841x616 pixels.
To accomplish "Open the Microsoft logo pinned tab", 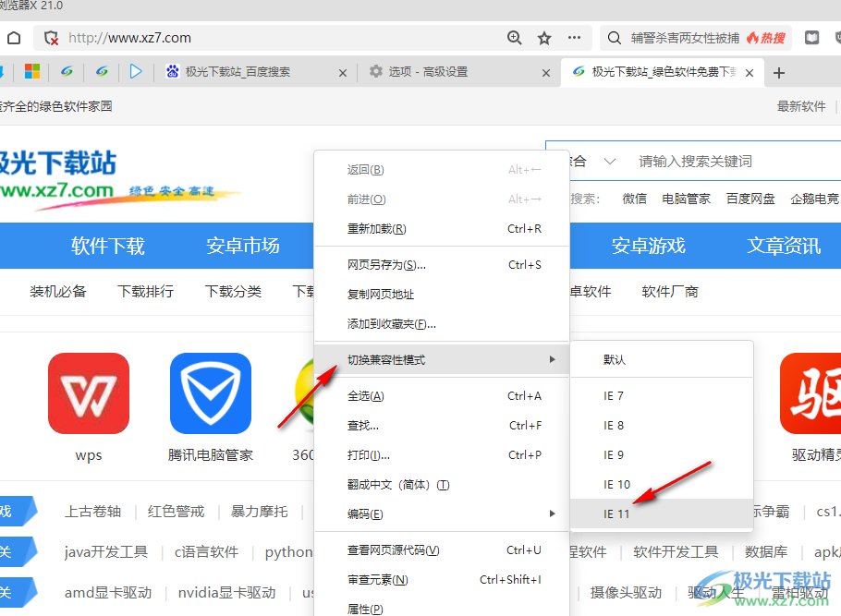I will click(x=32, y=71).
